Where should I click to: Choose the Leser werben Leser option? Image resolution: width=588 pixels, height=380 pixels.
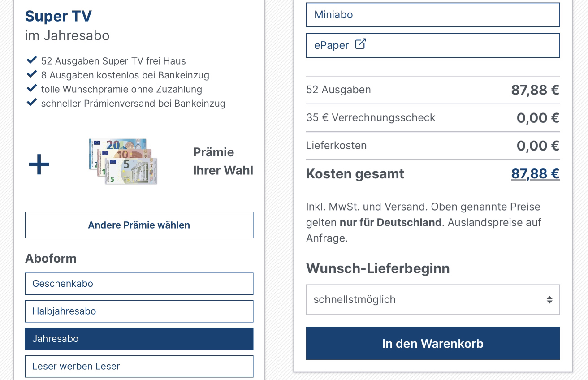point(139,366)
